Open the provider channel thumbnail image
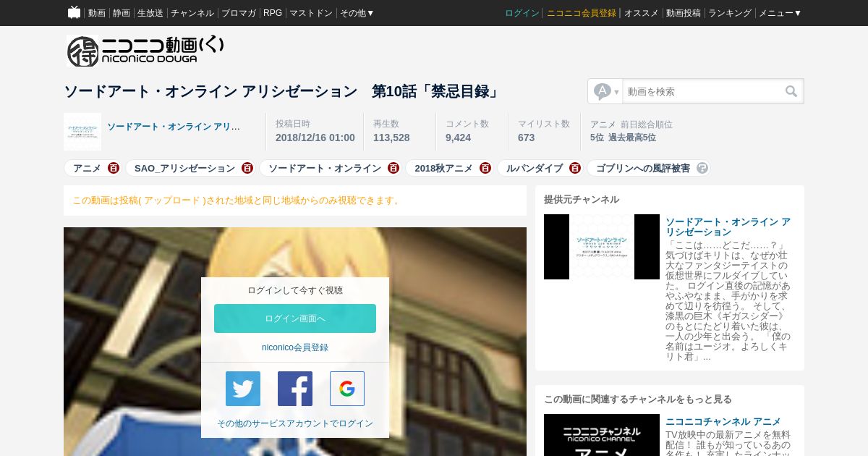 pos(602,247)
